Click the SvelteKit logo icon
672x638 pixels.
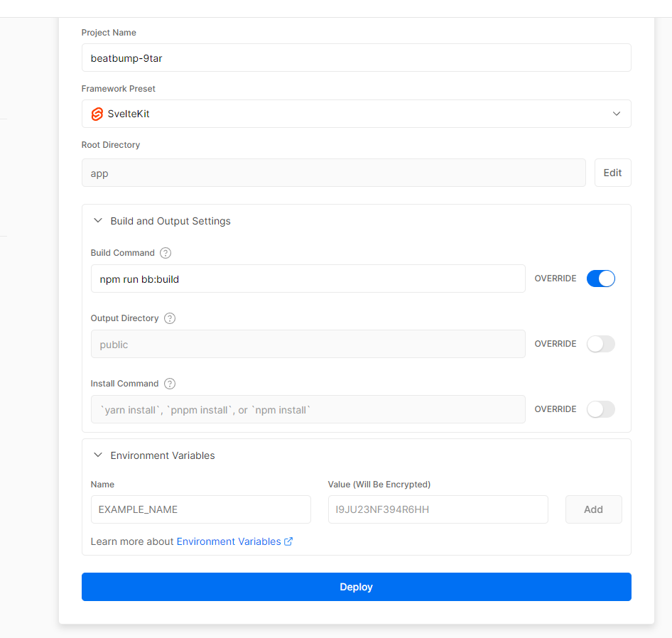click(x=97, y=114)
